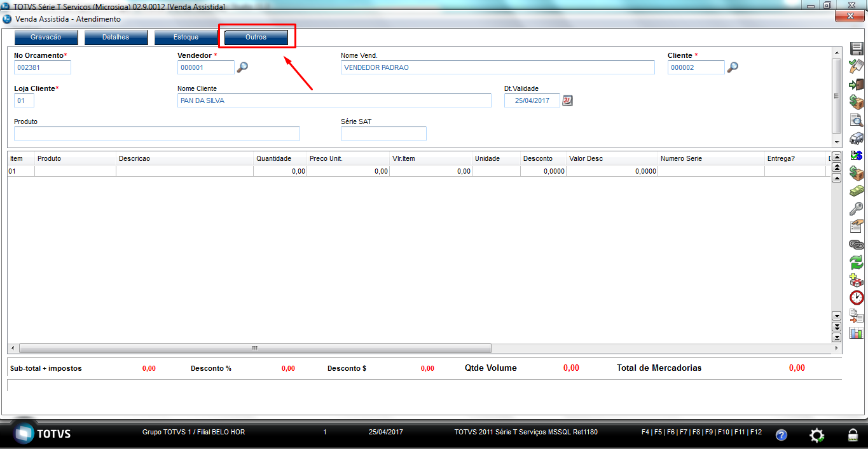Open the gear settings icon in status bar
Image resolution: width=868 pixels, height=449 pixels.
coord(816,435)
